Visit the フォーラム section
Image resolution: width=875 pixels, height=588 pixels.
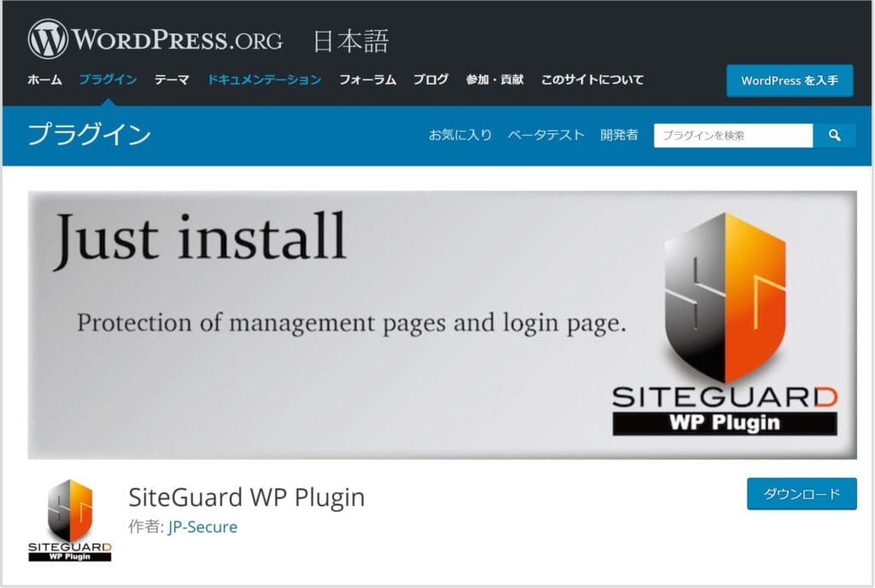(367, 79)
